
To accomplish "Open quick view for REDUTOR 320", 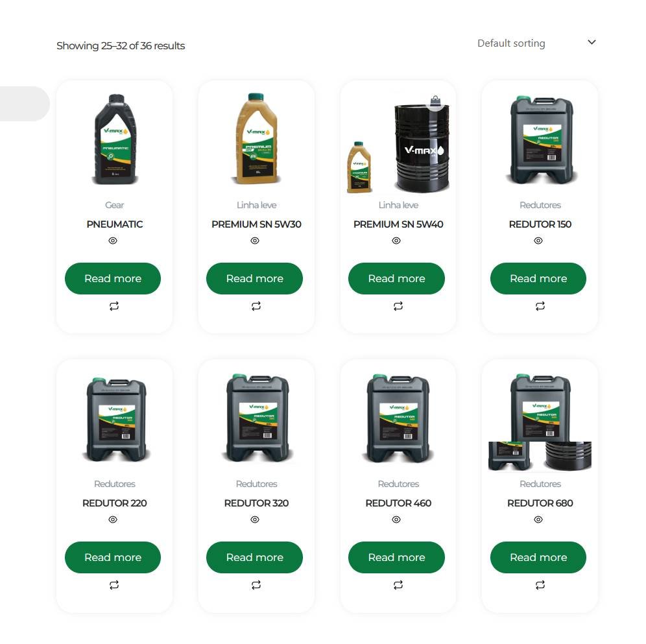I will tap(255, 519).
